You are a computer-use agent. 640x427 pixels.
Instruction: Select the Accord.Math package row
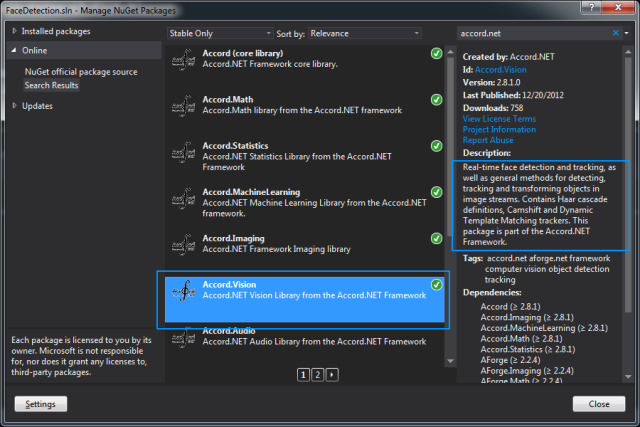[304, 114]
